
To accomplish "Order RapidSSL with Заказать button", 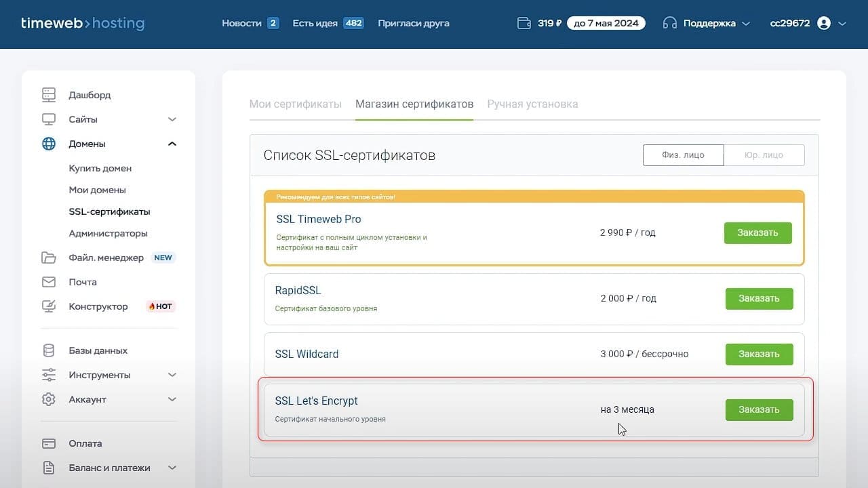I will pos(759,298).
